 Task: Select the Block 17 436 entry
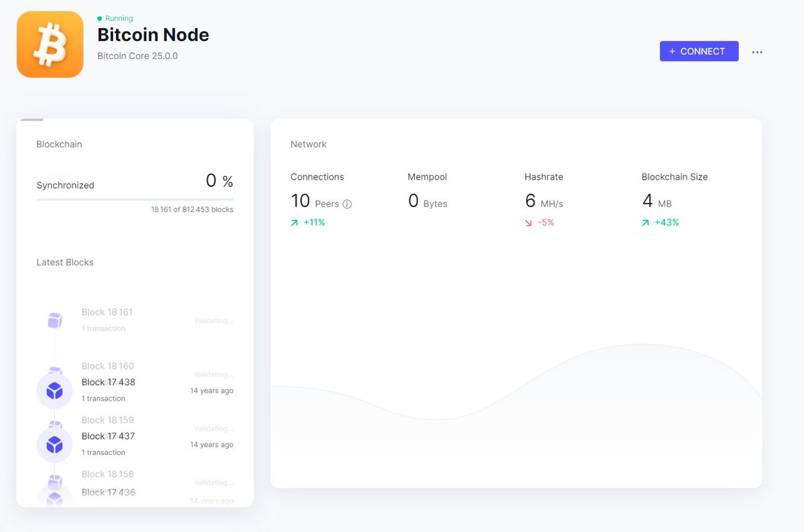tap(135, 496)
